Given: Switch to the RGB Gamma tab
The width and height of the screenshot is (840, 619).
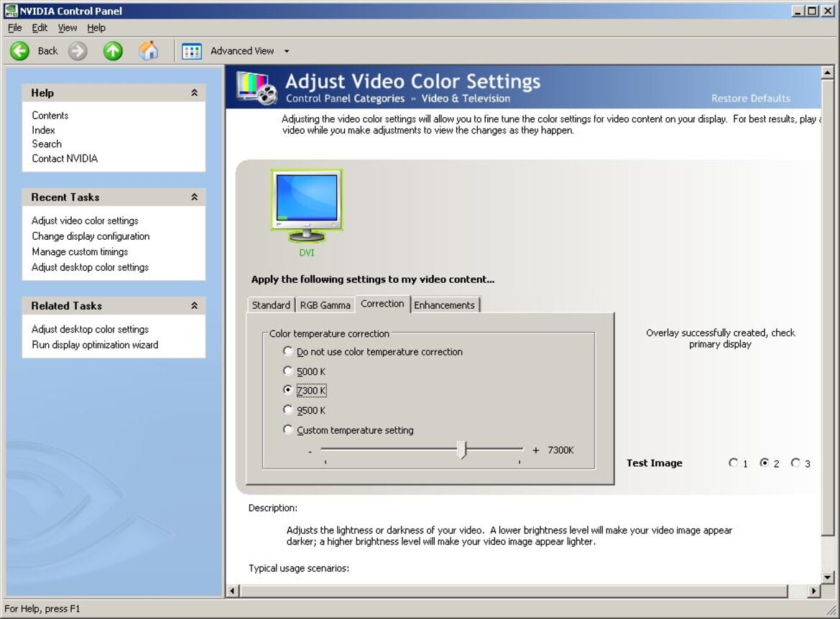Looking at the screenshot, I should 326,305.
